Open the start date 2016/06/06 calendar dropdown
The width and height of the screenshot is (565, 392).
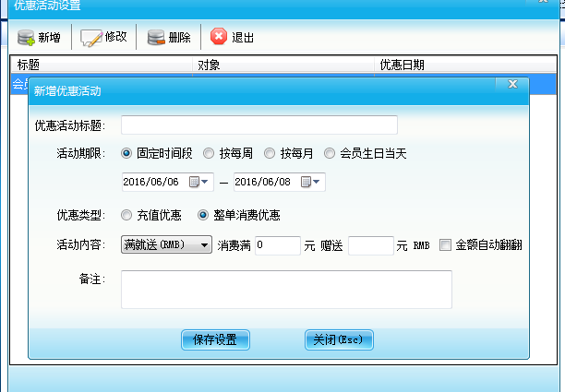[198, 182]
